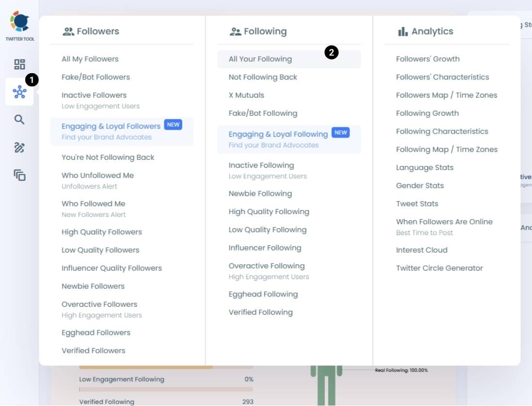View When Followers Are Online
532x406 pixels.
tap(444, 222)
